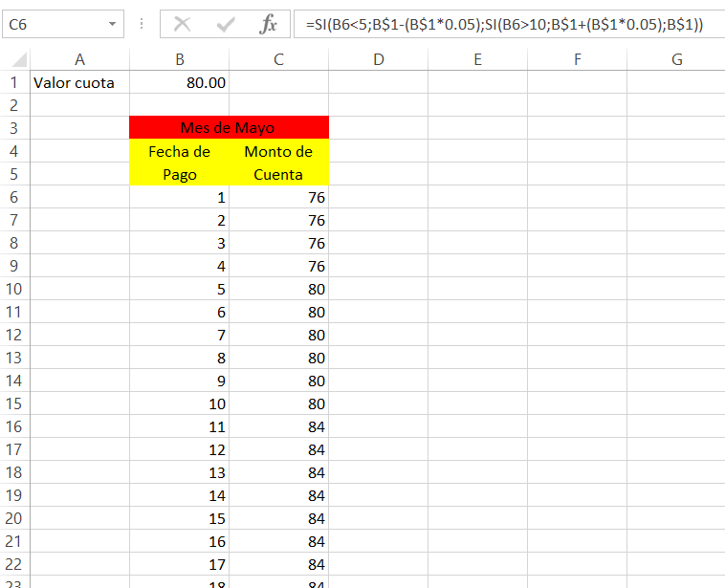Screen dimensions: 725x588
Task: Select column E header
Action: click(477, 59)
